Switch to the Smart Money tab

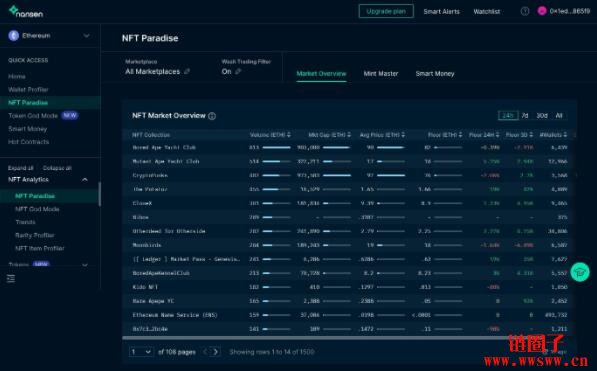[435, 74]
